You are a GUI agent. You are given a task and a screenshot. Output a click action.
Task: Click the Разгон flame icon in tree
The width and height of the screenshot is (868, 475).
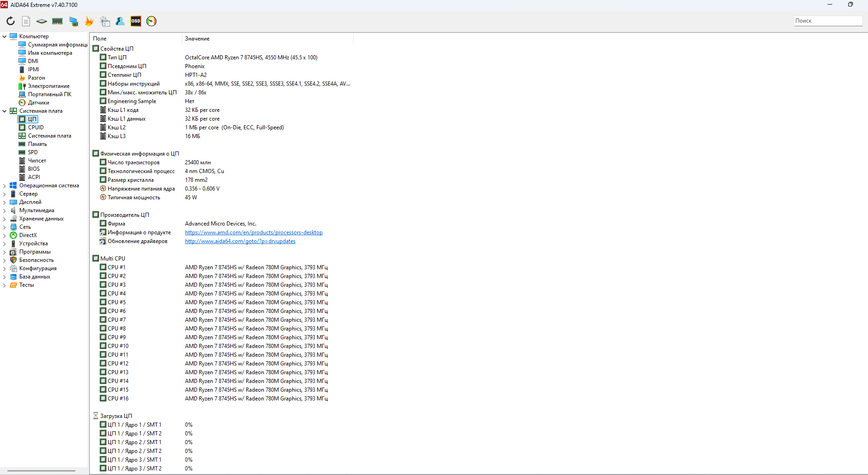click(22, 77)
